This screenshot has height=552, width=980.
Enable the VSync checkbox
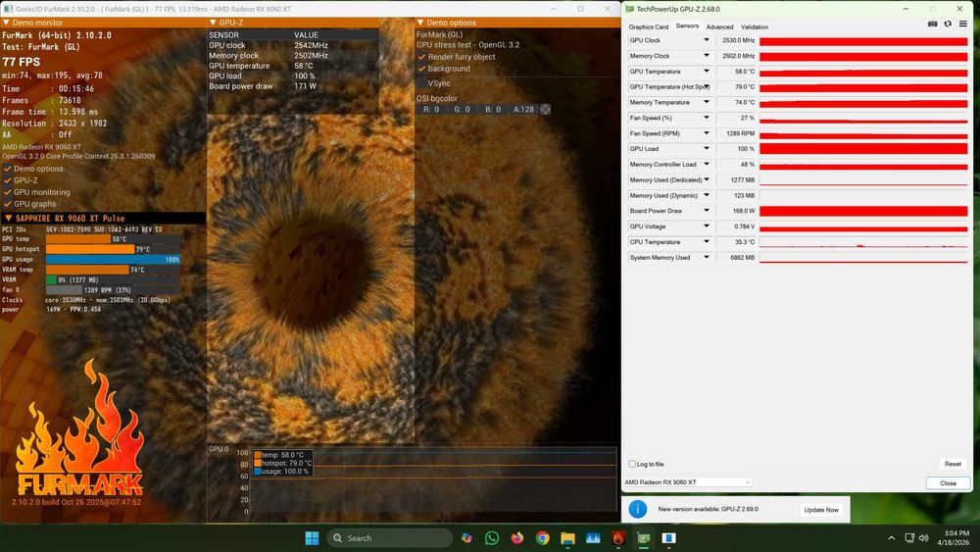tap(421, 83)
